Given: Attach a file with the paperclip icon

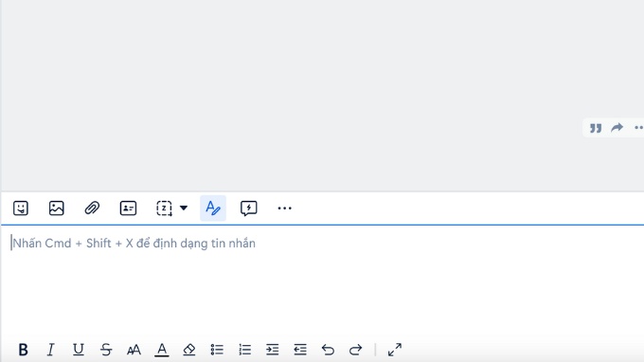Looking at the screenshot, I should (x=92, y=208).
